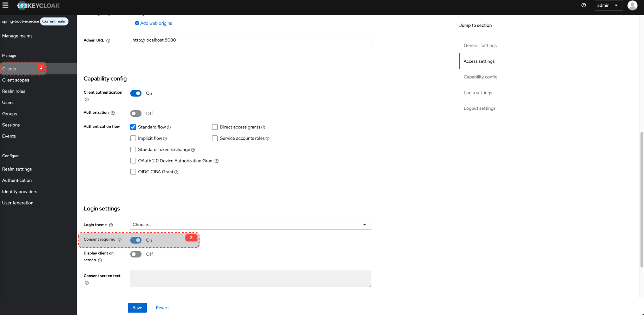Screen dimensions: 644x315
Task: Click the plus icon beside Add web origins
Action: click(x=137, y=23)
